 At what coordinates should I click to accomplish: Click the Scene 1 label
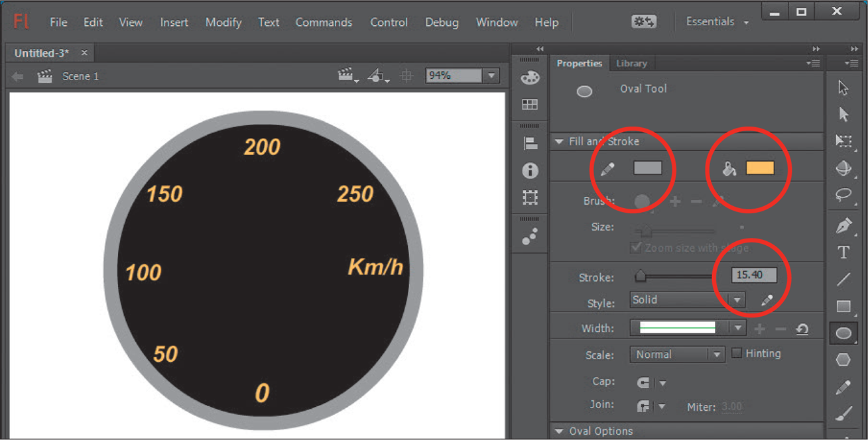coord(80,76)
